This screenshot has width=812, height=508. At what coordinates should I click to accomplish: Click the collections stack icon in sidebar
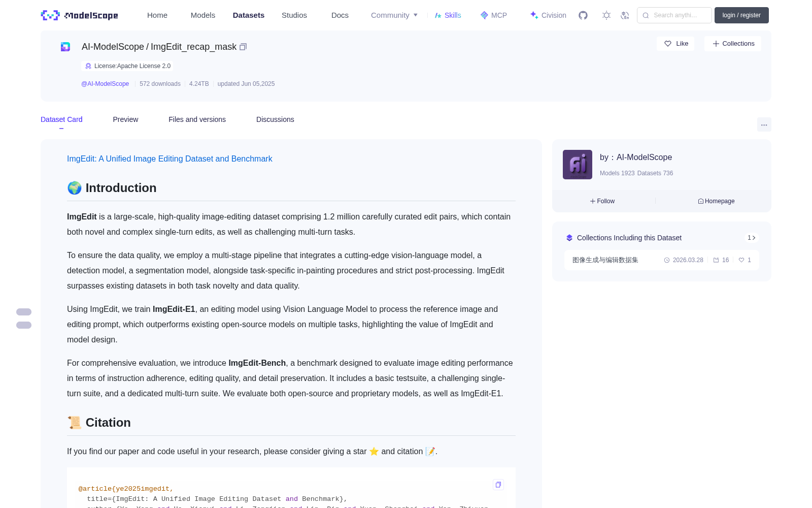(569, 238)
